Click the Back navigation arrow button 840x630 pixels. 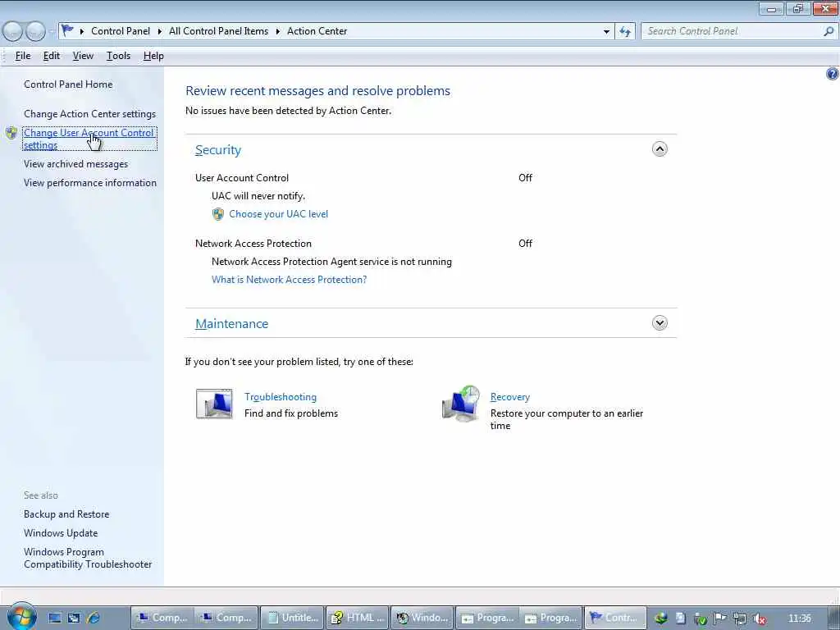[x=13, y=31]
